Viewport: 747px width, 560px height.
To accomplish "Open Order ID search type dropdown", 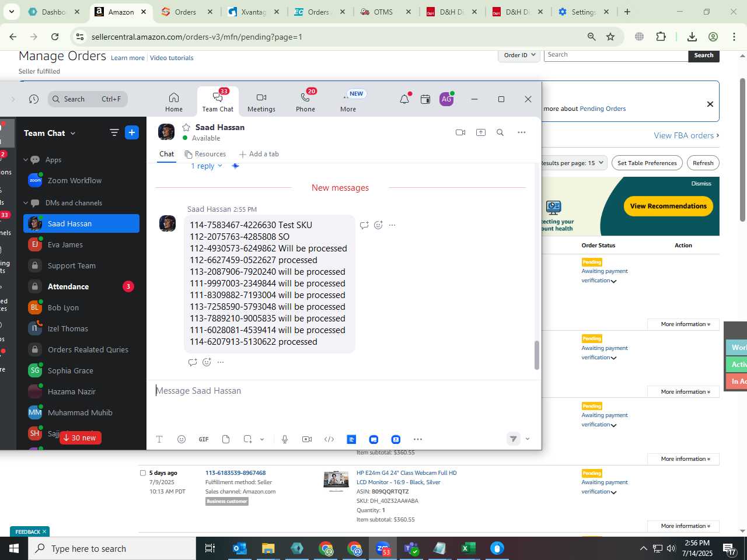I will tap(519, 55).
